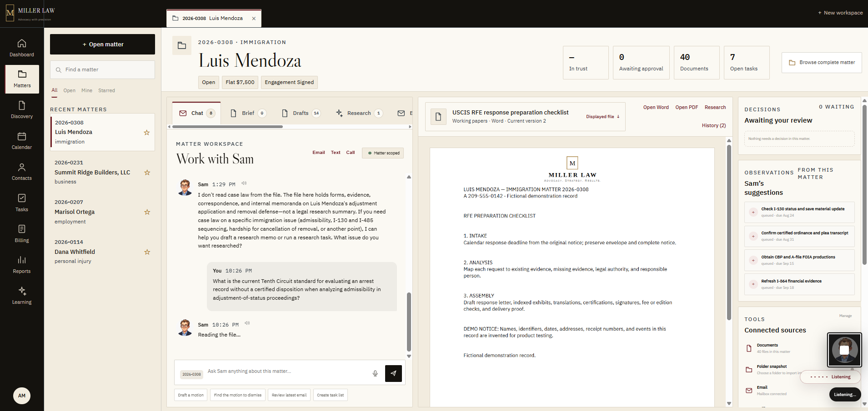Open the document as PDF
Image resolution: width=868 pixels, height=411 pixels.
(x=687, y=107)
